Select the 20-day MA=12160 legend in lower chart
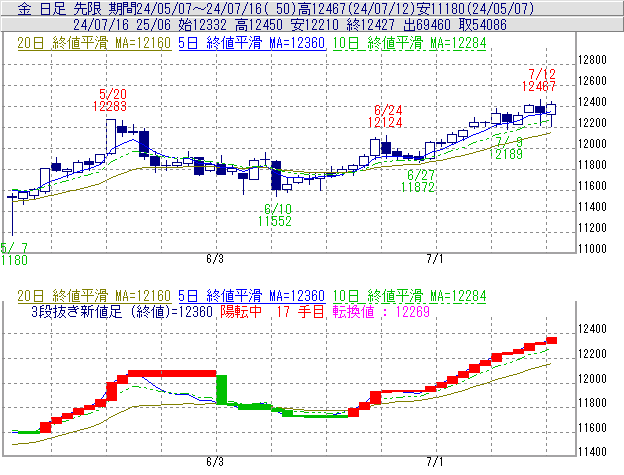 click(x=94, y=296)
